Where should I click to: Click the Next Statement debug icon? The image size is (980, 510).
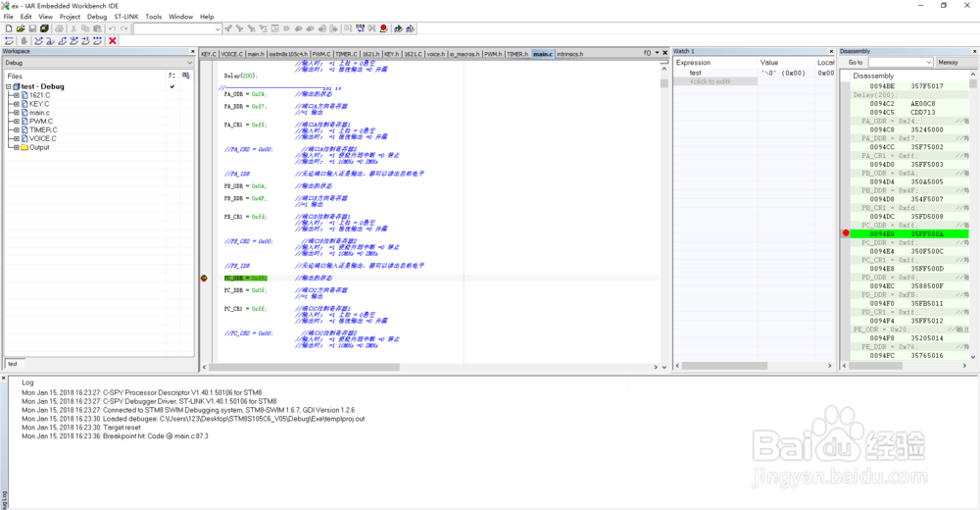click(73, 40)
